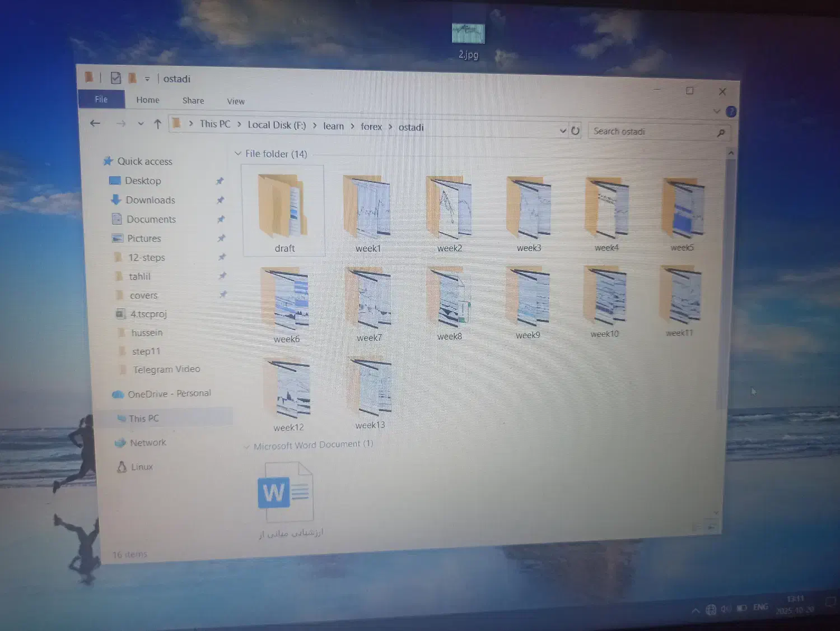Click the search magnifier icon
This screenshot has height=631, width=840.
tap(721, 133)
